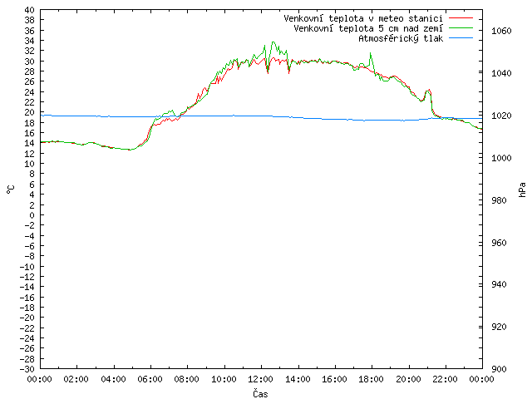Click x-axis label '12:00'

coord(260,379)
